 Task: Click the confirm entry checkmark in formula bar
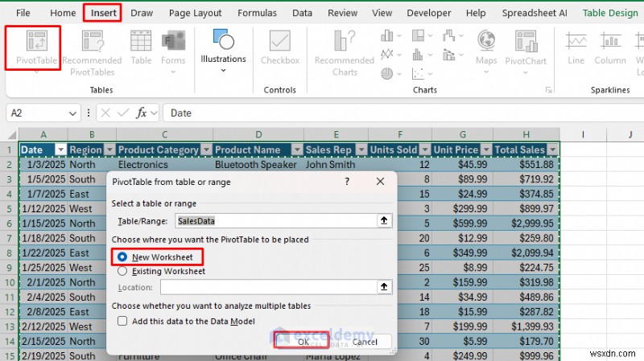coord(123,113)
